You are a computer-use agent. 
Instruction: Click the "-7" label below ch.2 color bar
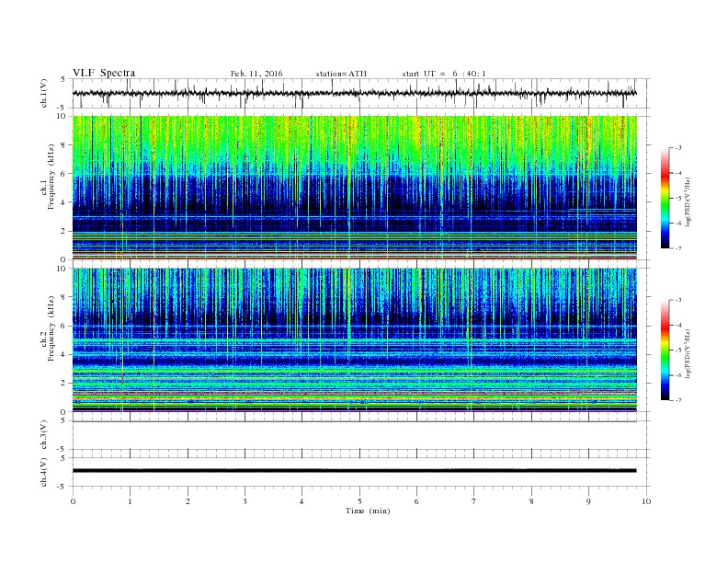point(677,400)
